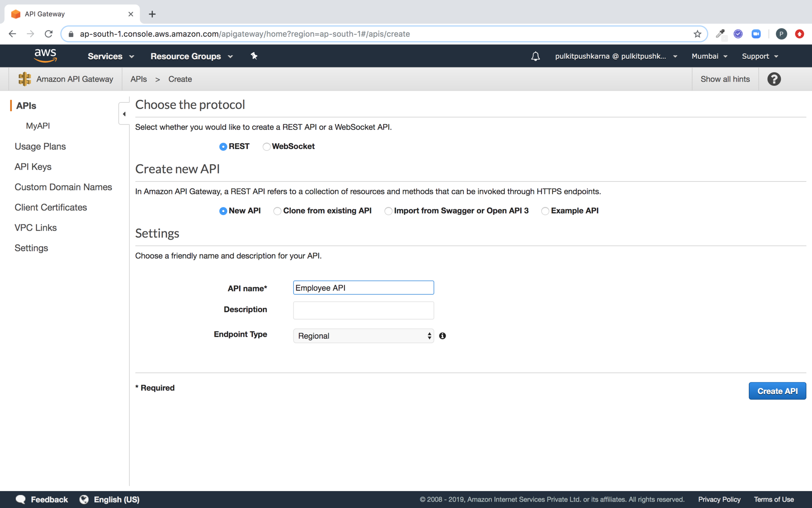Select the WebSocket protocol radio button

pyautogui.click(x=267, y=147)
